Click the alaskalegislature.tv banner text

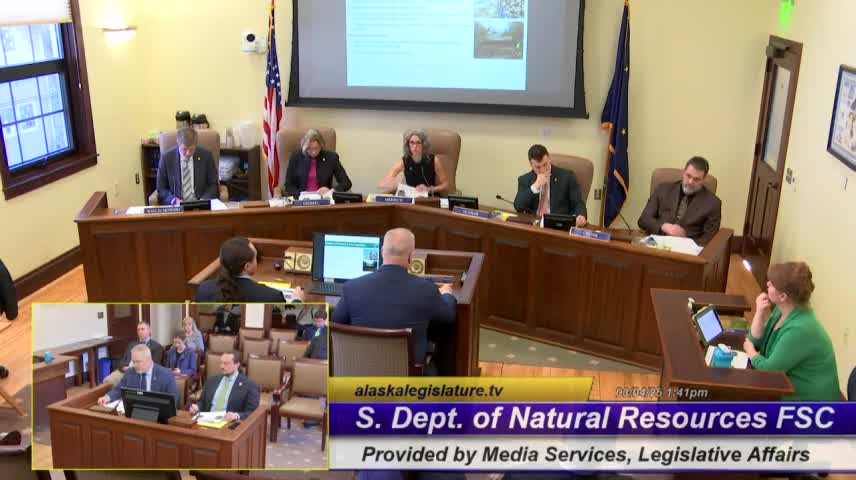pos(429,391)
